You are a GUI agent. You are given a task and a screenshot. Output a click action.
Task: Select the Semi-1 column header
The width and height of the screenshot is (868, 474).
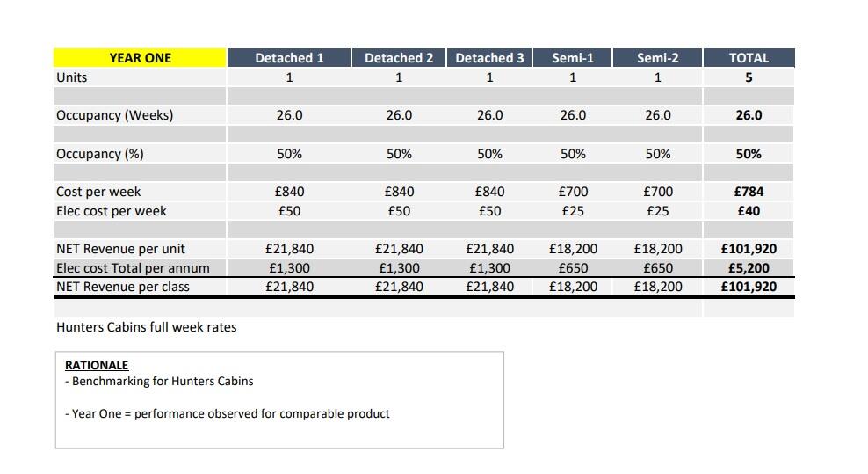coord(573,58)
